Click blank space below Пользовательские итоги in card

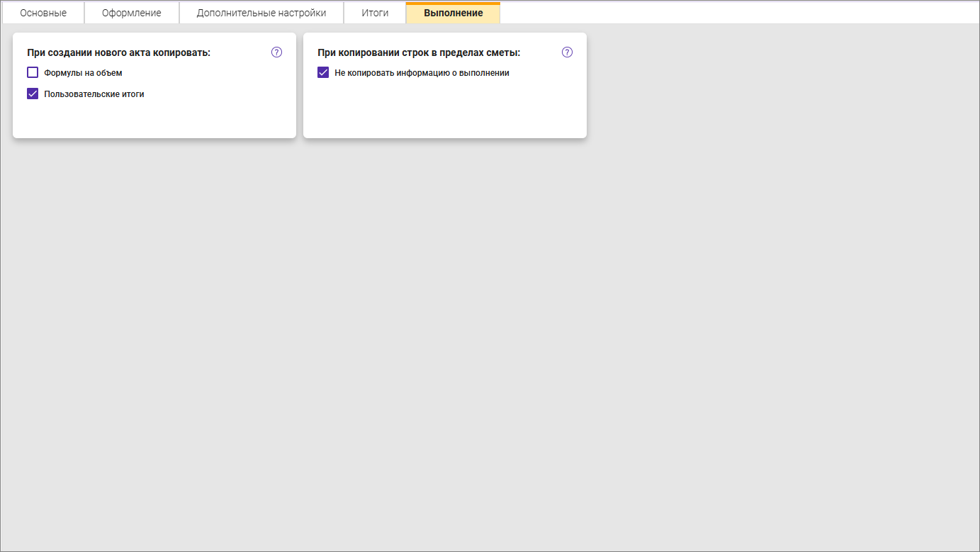[154, 120]
